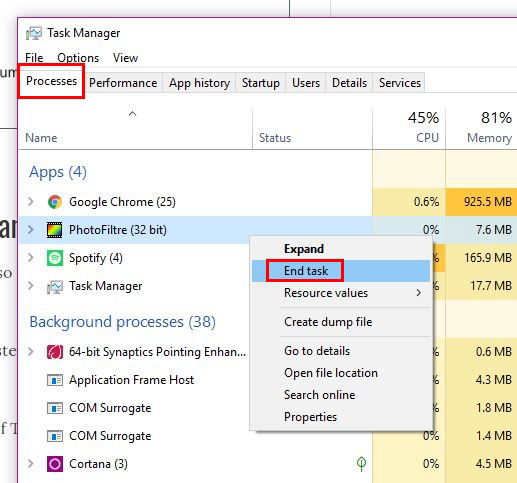Choose Expand in the context menu
Screen dimensions: 517x483
pos(341,249)
